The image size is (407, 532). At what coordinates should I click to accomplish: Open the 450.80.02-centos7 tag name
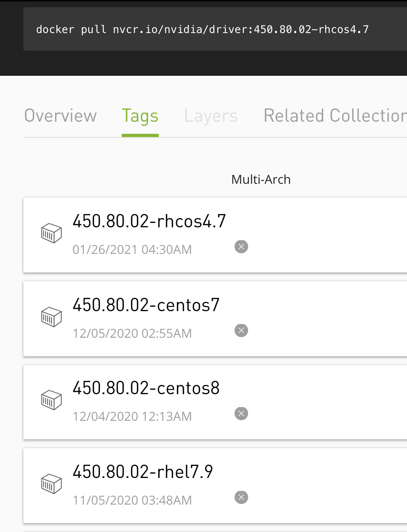point(146,305)
